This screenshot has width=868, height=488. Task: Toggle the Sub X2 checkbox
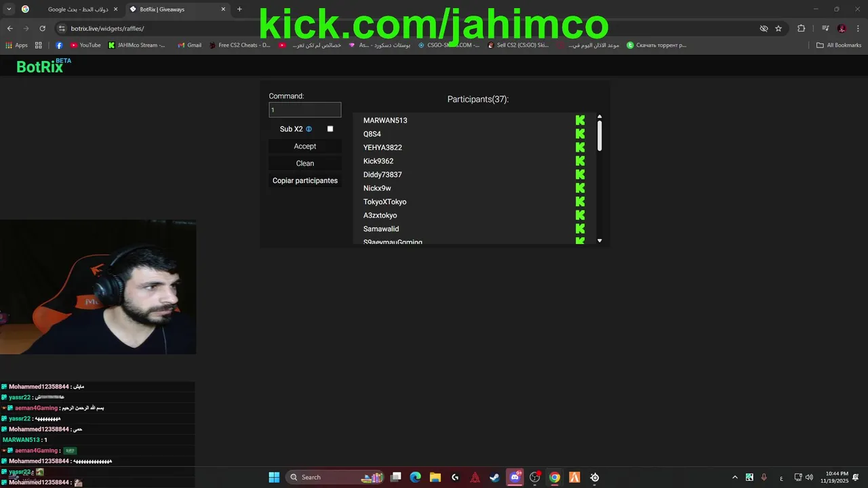click(330, 129)
